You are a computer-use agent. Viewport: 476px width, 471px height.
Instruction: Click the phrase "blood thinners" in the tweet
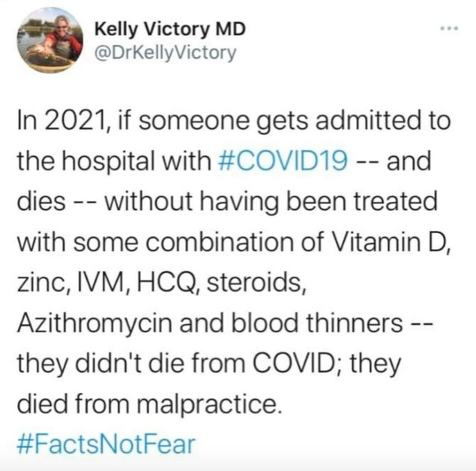(316, 322)
